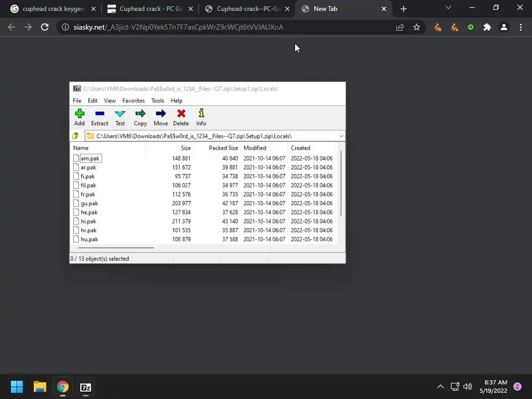Open File Explorer from taskbar
This screenshot has height=399, width=532.
[39, 387]
